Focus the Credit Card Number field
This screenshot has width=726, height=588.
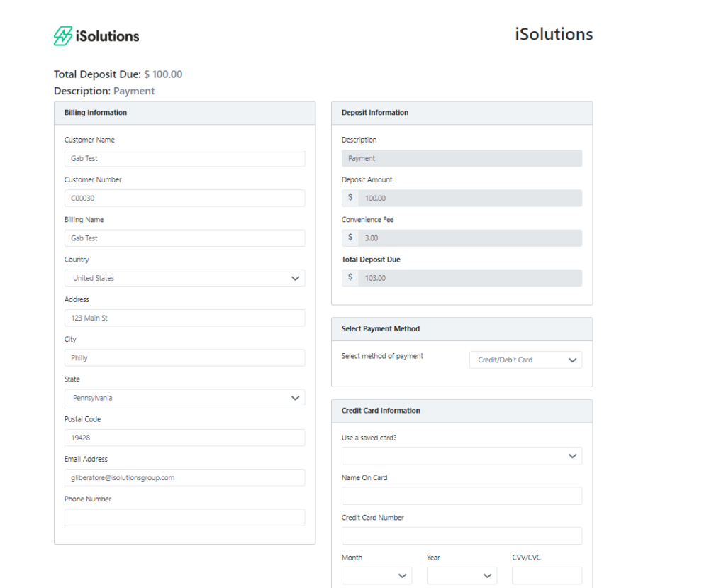(462, 536)
